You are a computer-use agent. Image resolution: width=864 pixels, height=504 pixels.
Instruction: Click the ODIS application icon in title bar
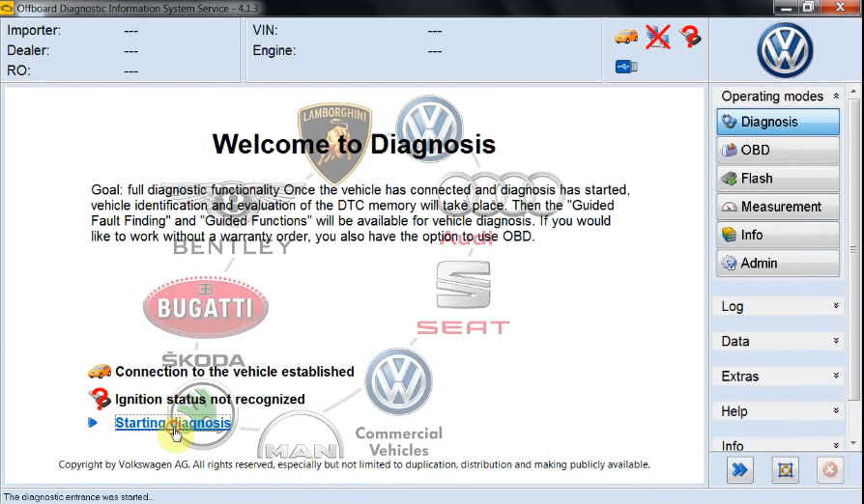point(7,9)
